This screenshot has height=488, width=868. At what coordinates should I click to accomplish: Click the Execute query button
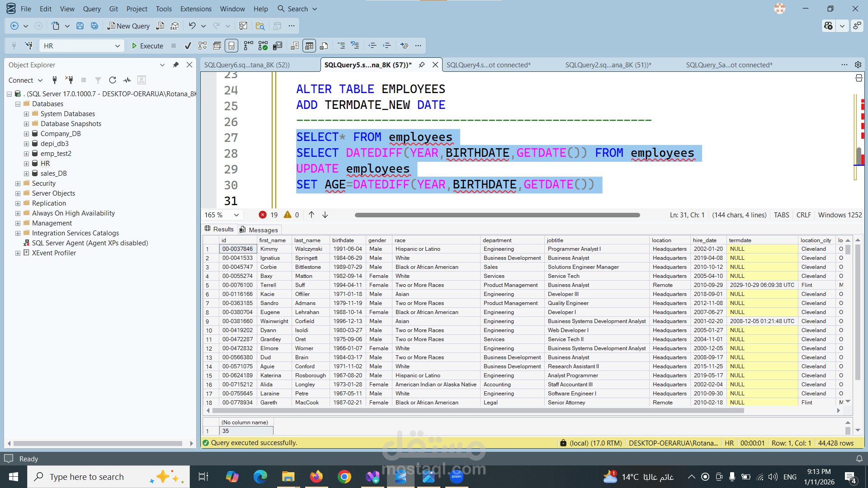(147, 46)
